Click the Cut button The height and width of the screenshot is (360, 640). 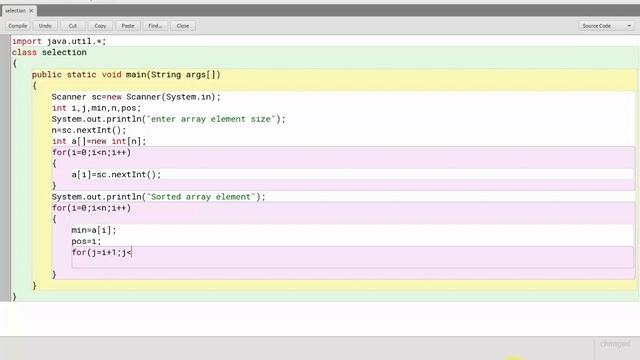coord(73,26)
